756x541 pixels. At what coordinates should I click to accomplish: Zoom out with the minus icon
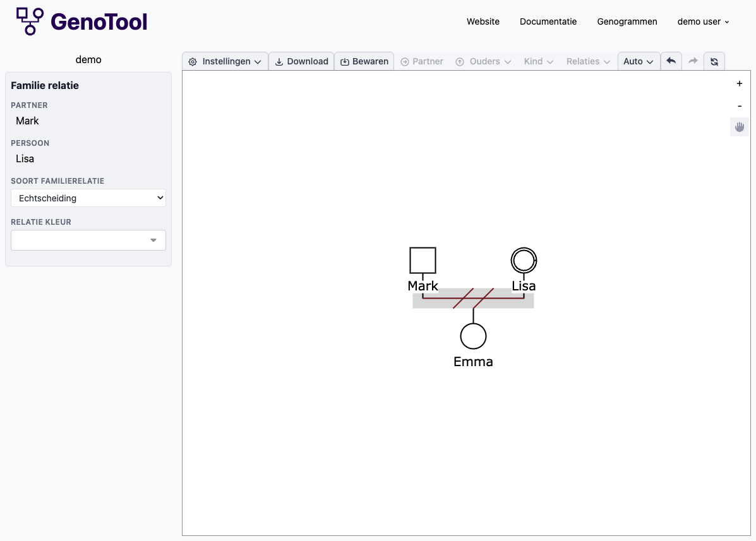click(x=740, y=105)
